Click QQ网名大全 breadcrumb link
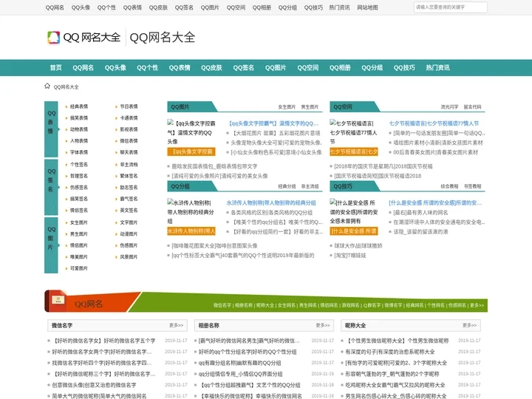 (x=66, y=87)
